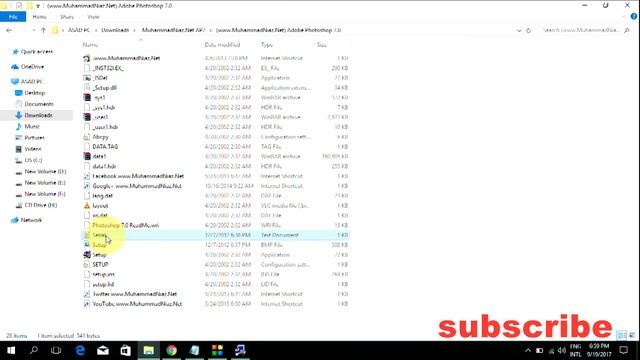Select the _ISDel application file
Image resolution: width=640 pixels, height=360 pixels.
click(x=100, y=78)
